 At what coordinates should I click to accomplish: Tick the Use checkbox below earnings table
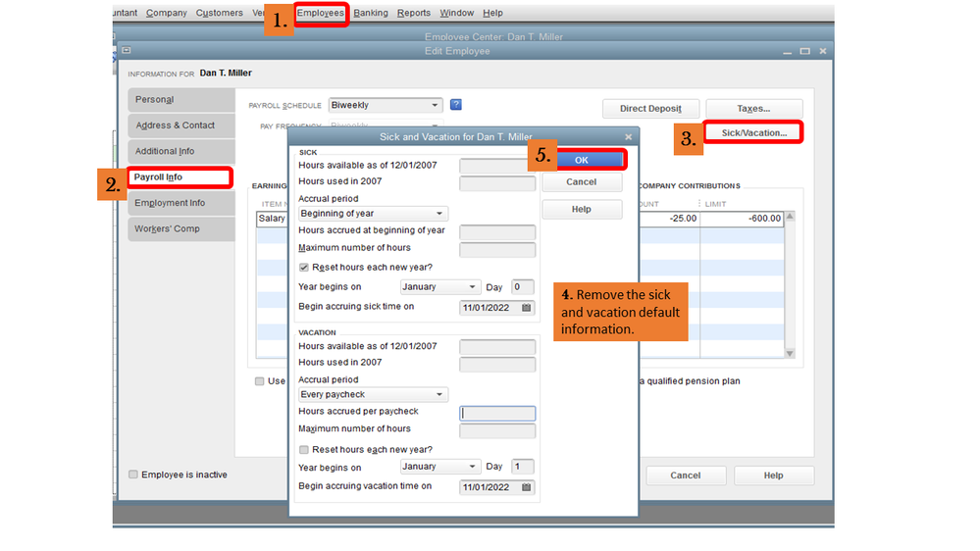[259, 381]
